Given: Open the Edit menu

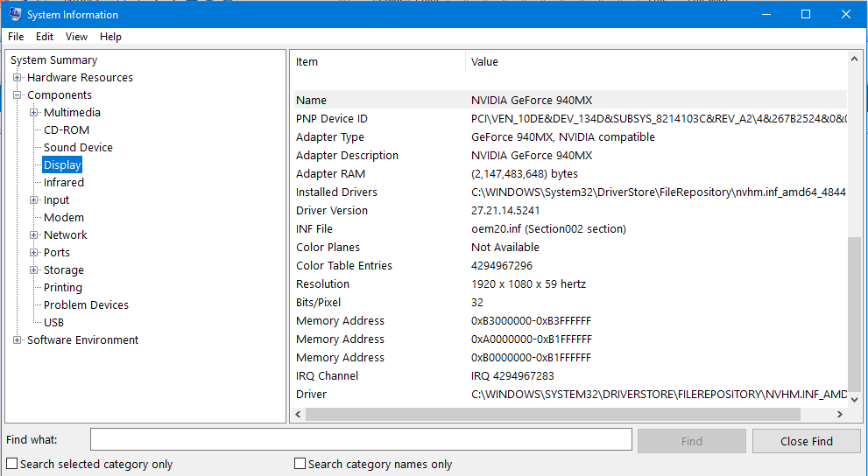Looking at the screenshot, I should click(x=45, y=37).
